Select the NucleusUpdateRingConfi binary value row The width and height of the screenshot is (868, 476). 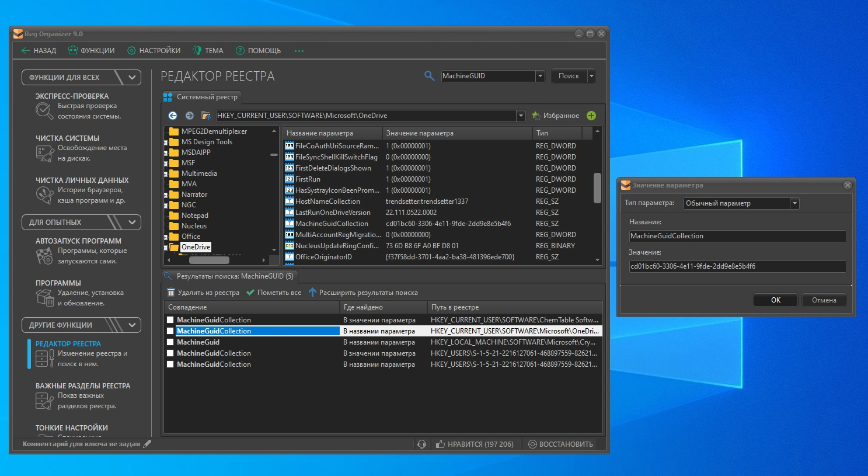click(x=438, y=246)
